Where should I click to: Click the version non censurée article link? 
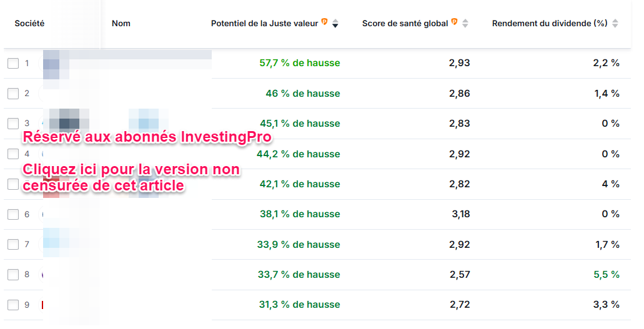131,178
